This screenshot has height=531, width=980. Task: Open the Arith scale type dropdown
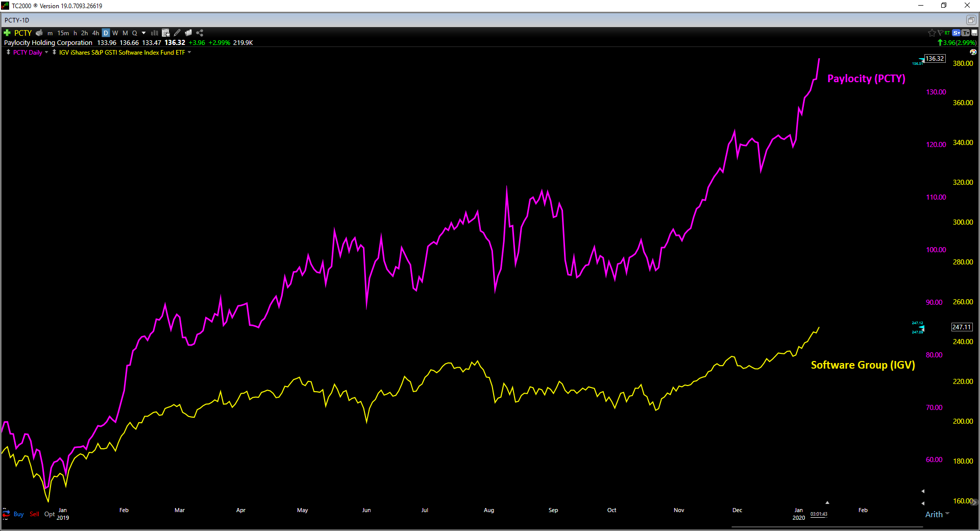pos(937,515)
